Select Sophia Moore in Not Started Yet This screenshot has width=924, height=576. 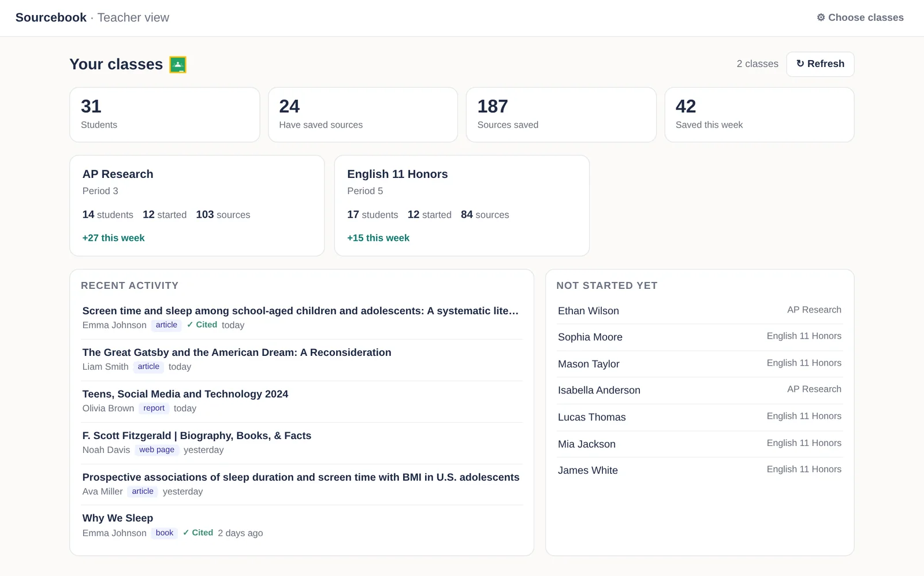pyautogui.click(x=699, y=337)
